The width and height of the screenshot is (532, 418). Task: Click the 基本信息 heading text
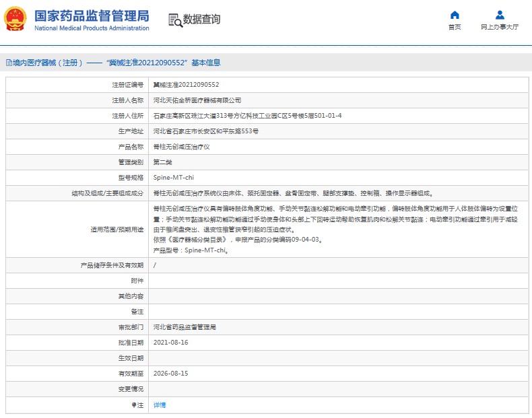(x=206, y=63)
